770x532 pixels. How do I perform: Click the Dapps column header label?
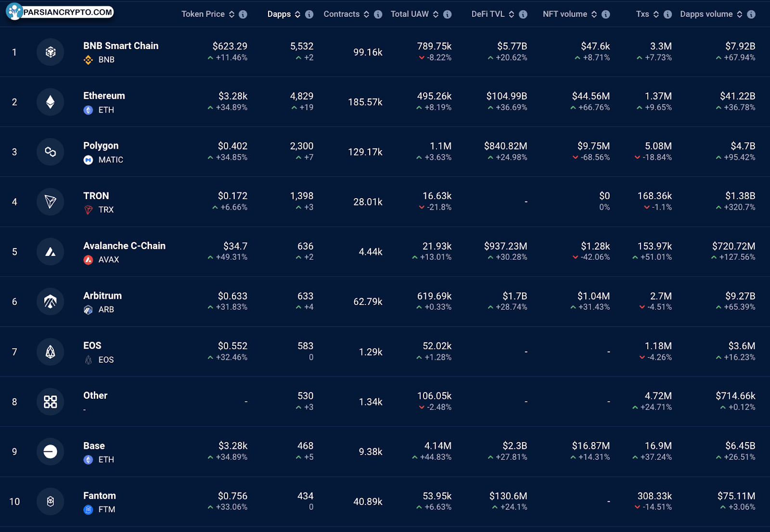tap(279, 14)
